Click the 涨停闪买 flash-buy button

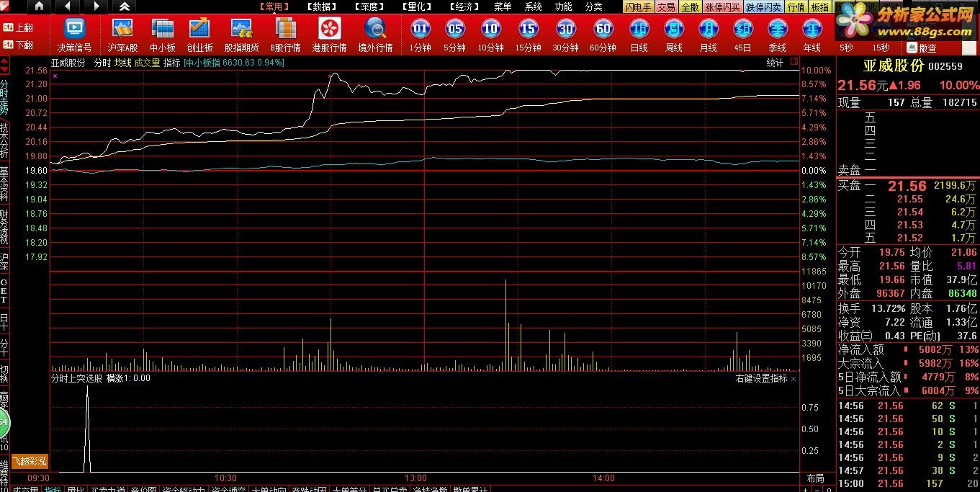[x=722, y=6]
